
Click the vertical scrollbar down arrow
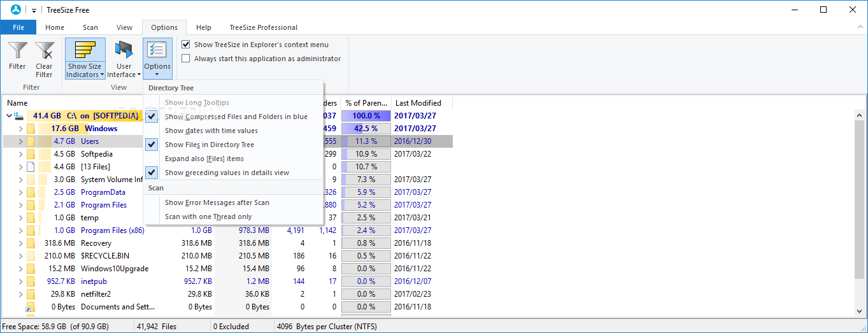coord(860,311)
